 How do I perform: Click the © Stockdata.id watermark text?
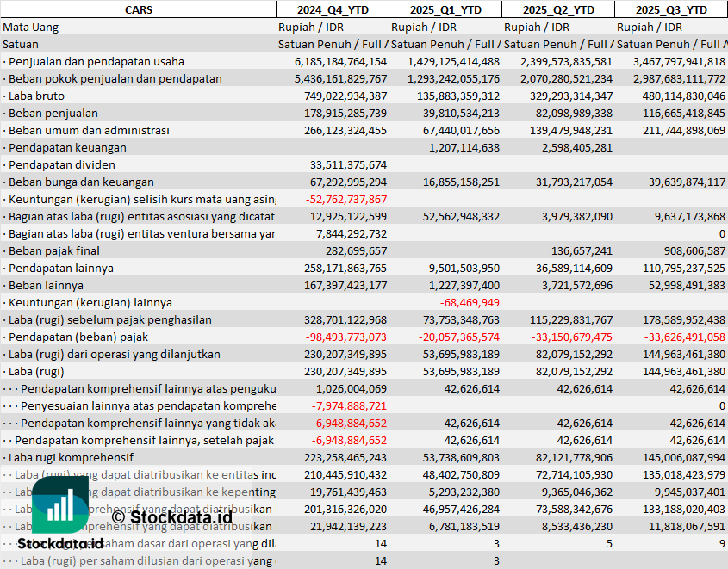171,516
